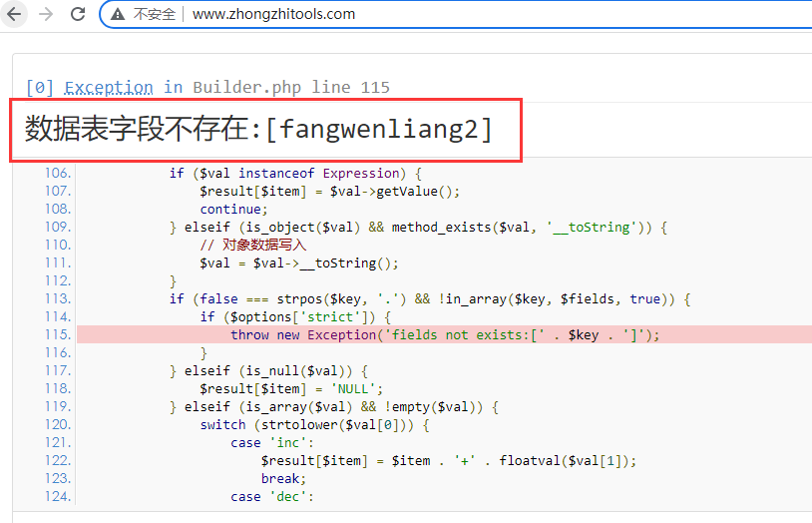Click the browser forward arrow

click(45, 15)
